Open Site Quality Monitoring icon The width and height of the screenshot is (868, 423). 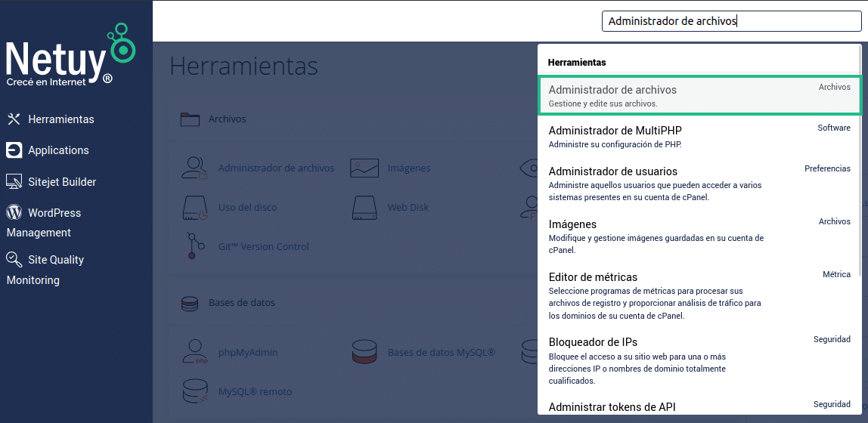(x=14, y=260)
